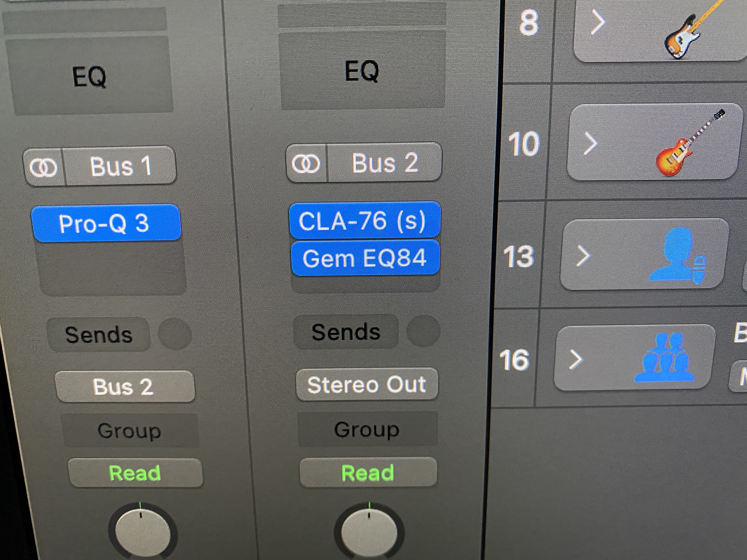Click the send circle in right strip

click(424, 331)
